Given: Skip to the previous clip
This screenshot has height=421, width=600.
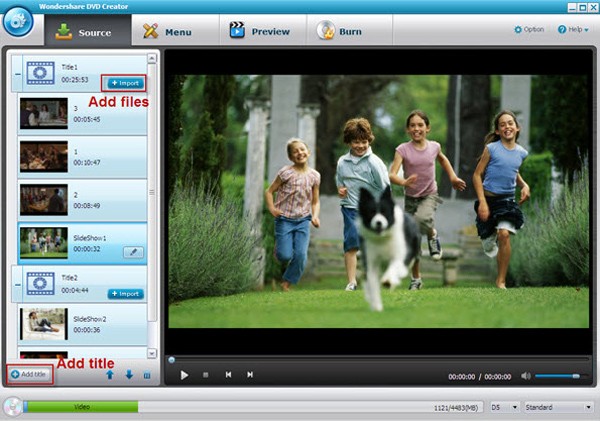Looking at the screenshot, I should 228,375.
